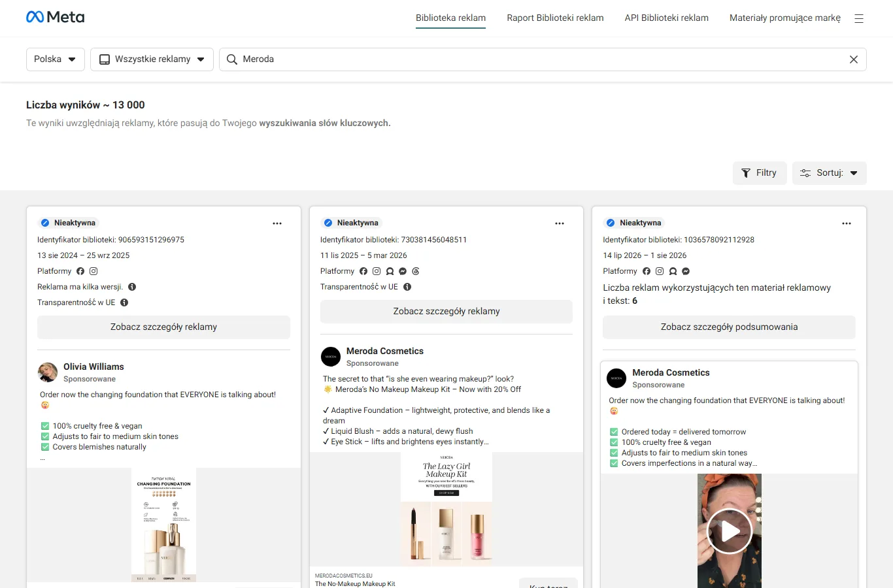Screen dimensions: 893x588
Task: Switch to 'Raport Biblioteki reklam' tab
Action: [555, 18]
